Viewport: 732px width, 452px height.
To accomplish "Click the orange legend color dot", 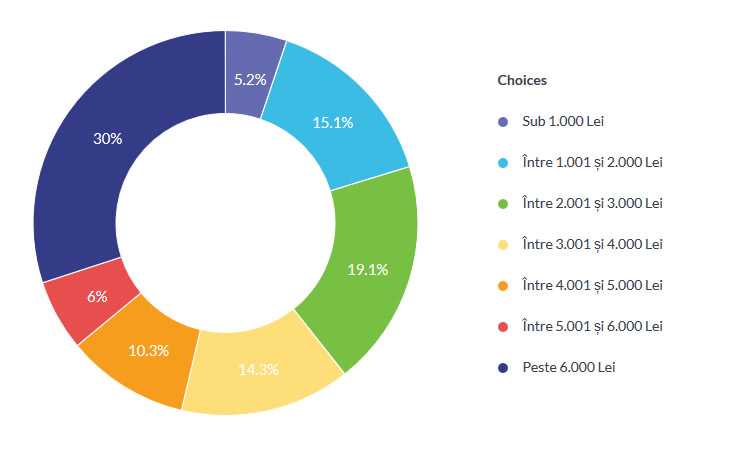I will point(503,286).
